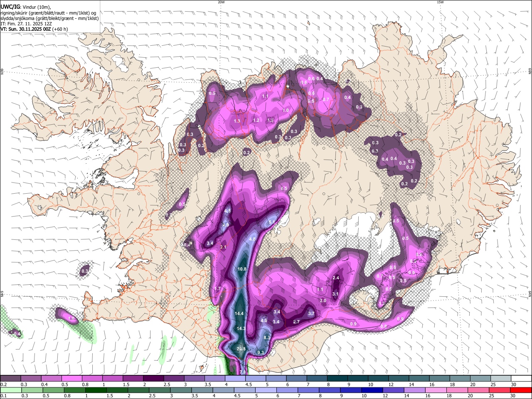Click the dark teal 8 swatch in upper legend row
The image size is (532, 399).
click(x=337, y=379)
